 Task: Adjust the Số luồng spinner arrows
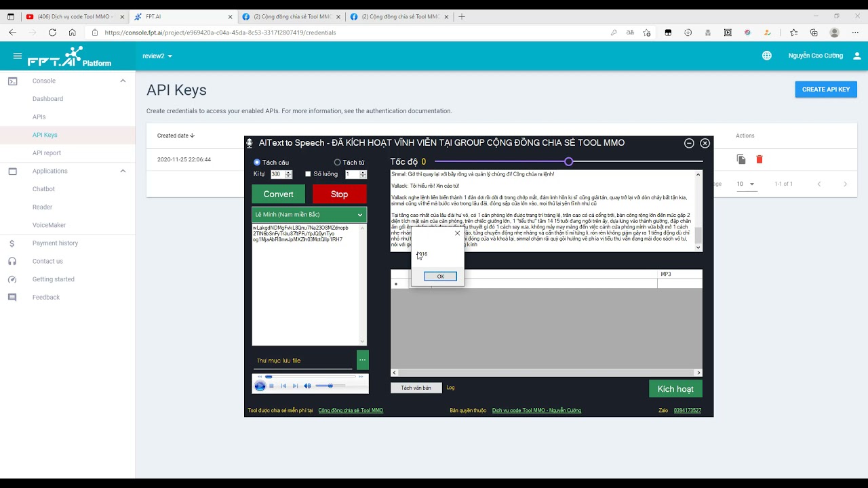[x=363, y=174]
